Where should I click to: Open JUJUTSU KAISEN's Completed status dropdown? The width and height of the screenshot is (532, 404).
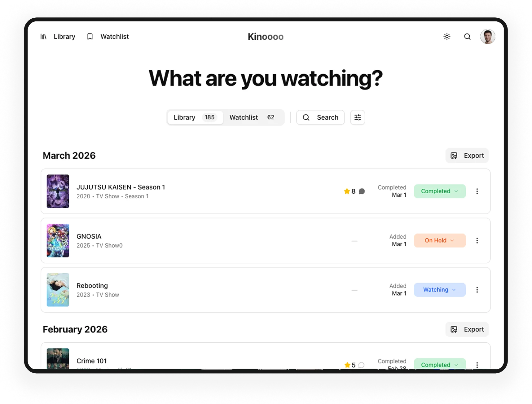click(440, 191)
